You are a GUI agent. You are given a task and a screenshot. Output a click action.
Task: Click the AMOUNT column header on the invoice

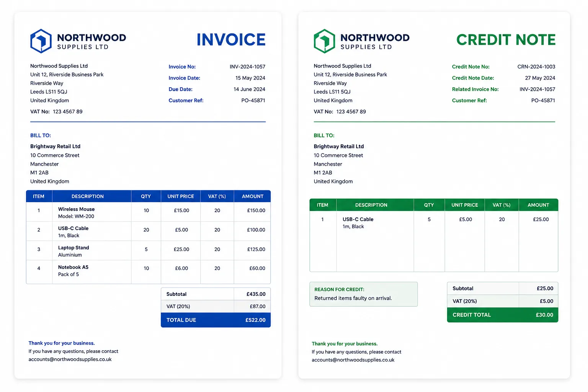coord(253,196)
